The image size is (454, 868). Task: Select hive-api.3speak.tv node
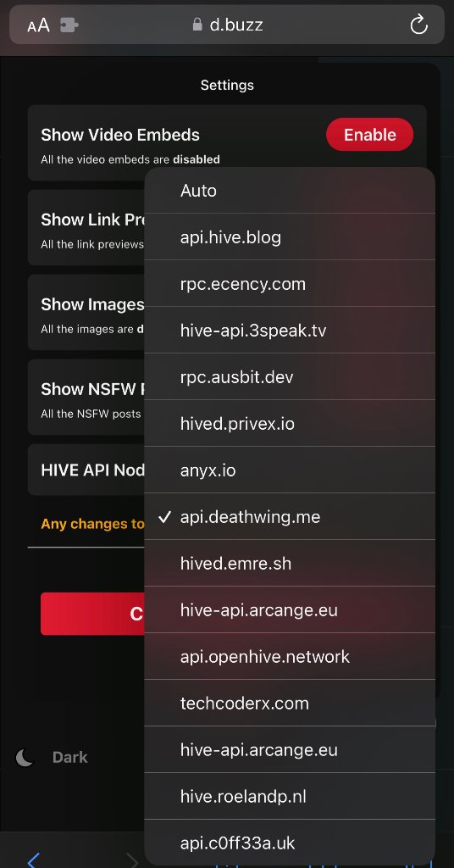coord(290,331)
